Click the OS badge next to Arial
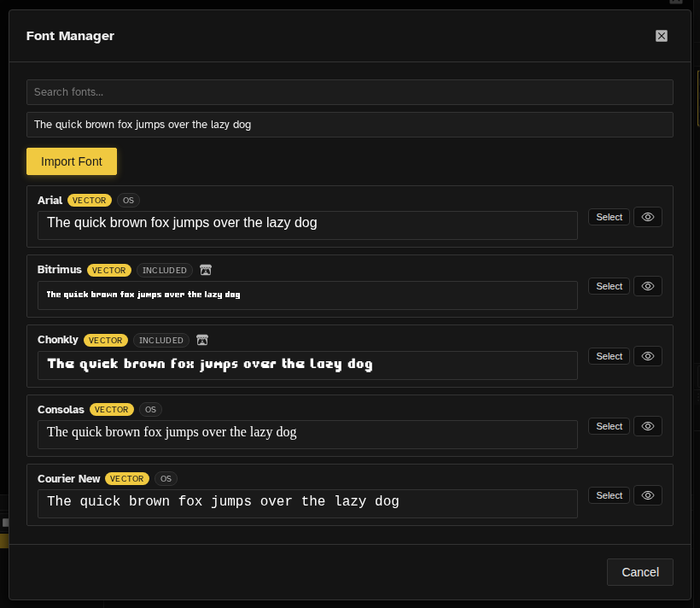 129,200
